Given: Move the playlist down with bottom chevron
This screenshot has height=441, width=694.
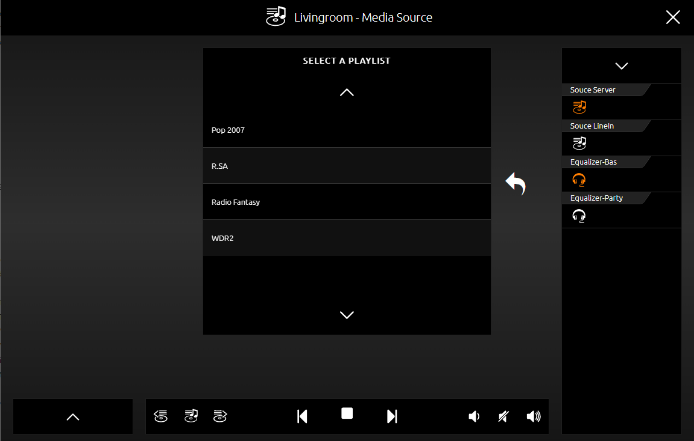Looking at the screenshot, I should (347, 315).
